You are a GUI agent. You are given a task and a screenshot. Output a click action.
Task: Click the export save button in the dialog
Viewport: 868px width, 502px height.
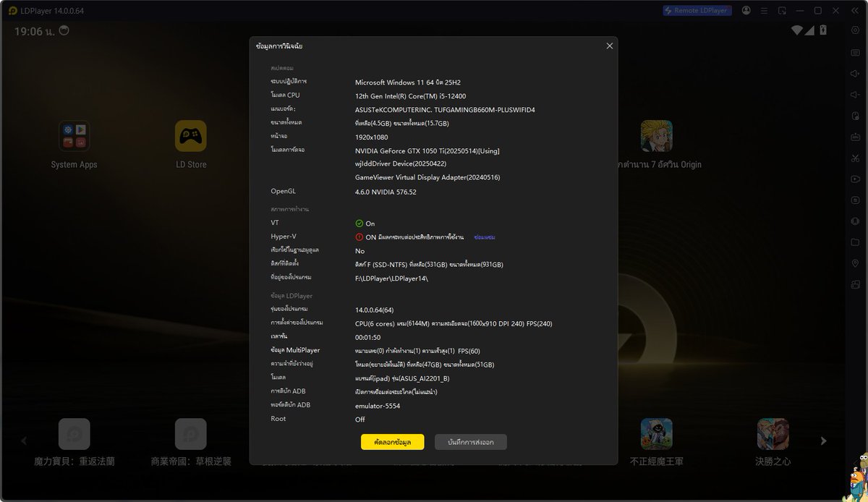click(x=470, y=441)
